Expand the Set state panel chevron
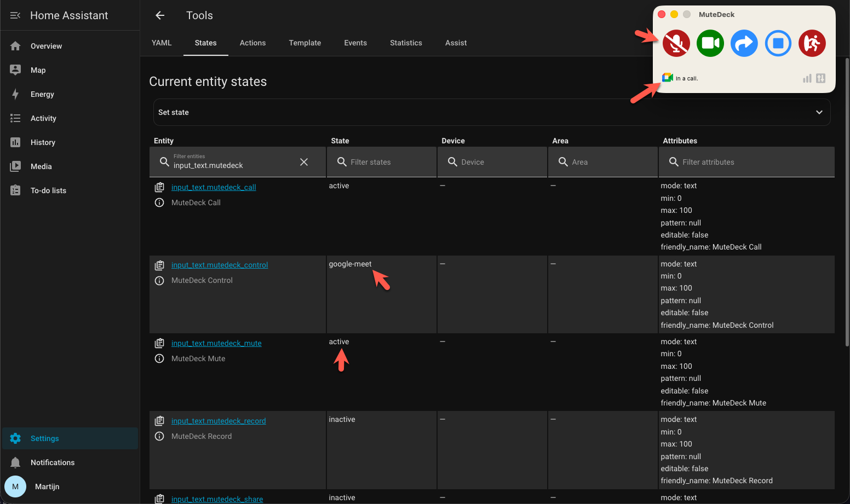The image size is (850, 504). [819, 112]
